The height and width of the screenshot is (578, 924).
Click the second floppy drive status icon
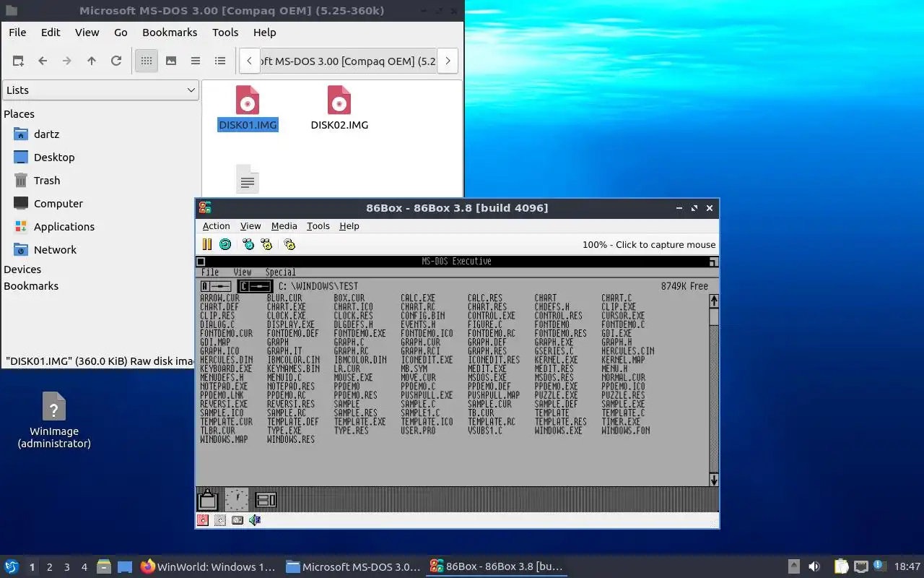[220, 519]
